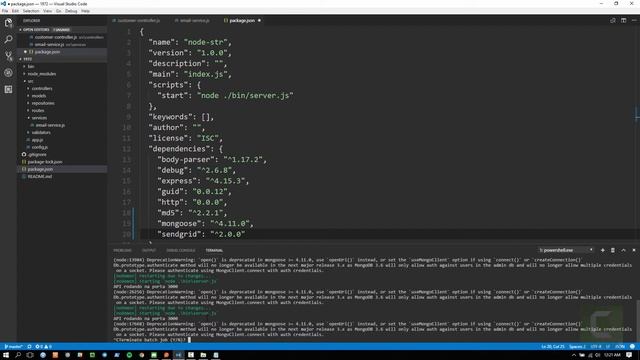Open the Explorer view in activity bar
This screenshot has height=360, width=640.
[x=8, y=22]
